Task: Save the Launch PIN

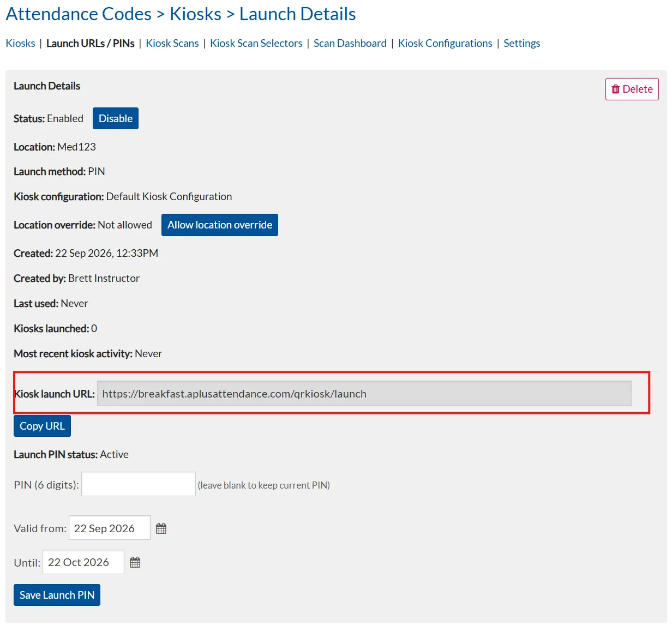Action: tap(57, 595)
